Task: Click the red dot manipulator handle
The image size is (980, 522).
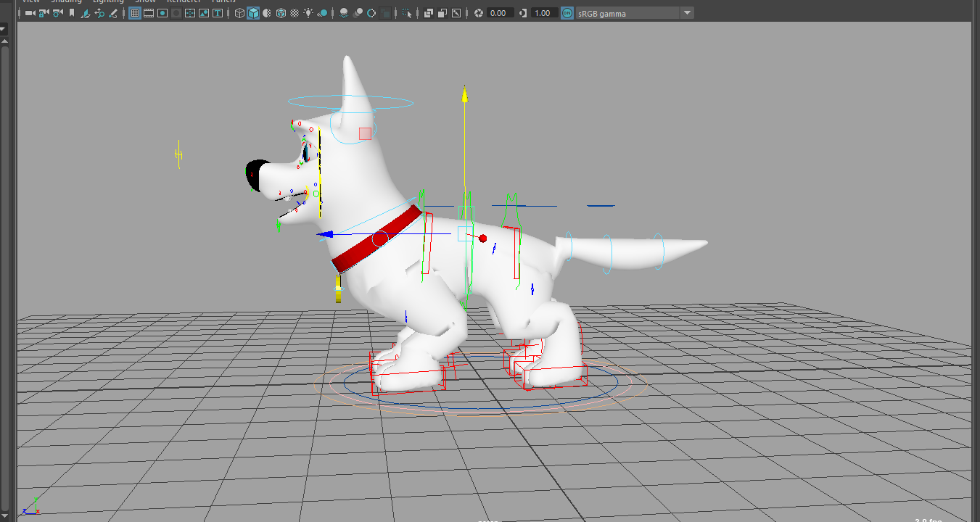Action: coord(483,239)
